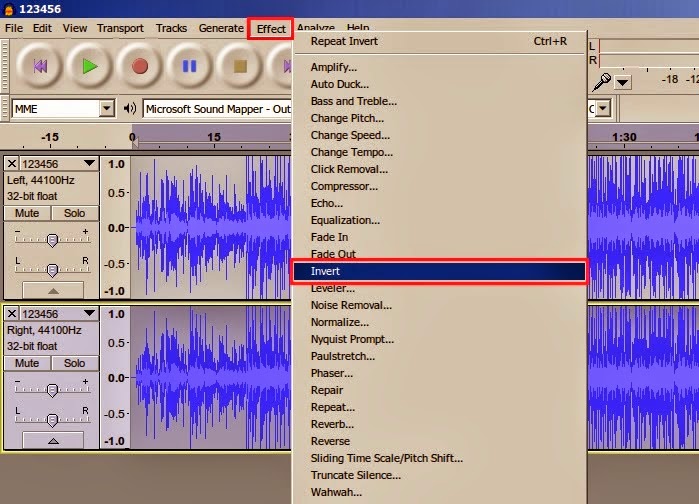Open the File menu

[x=14, y=28]
